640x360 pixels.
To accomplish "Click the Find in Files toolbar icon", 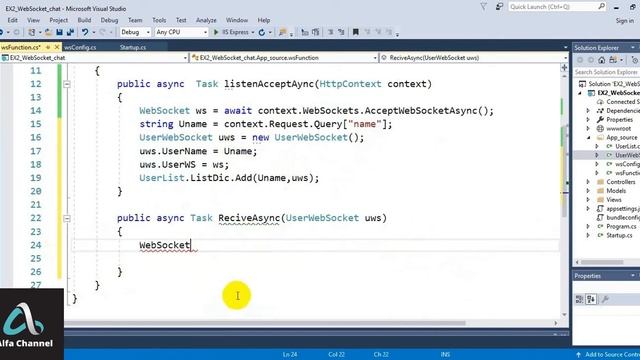I will 282,32.
